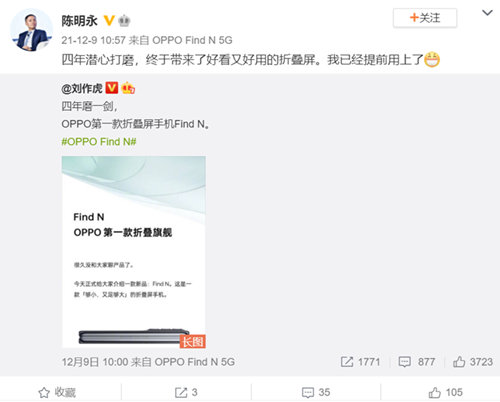Viewport: 500px width, 402px height.
Task: Click the 陈明永 profile avatar photo
Action: click(x=31, y=30)
